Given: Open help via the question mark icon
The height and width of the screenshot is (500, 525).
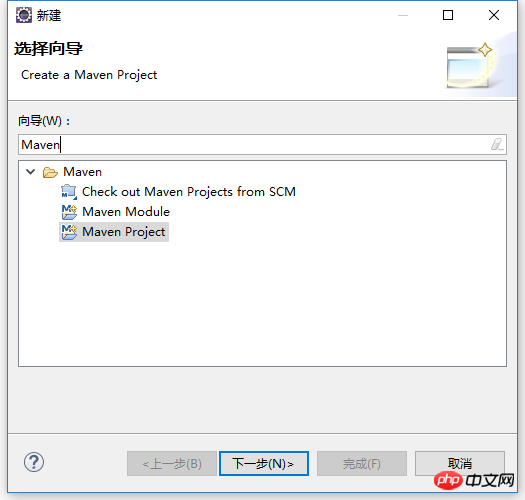Looking at the screenshot, I should [x=34, y=462].
